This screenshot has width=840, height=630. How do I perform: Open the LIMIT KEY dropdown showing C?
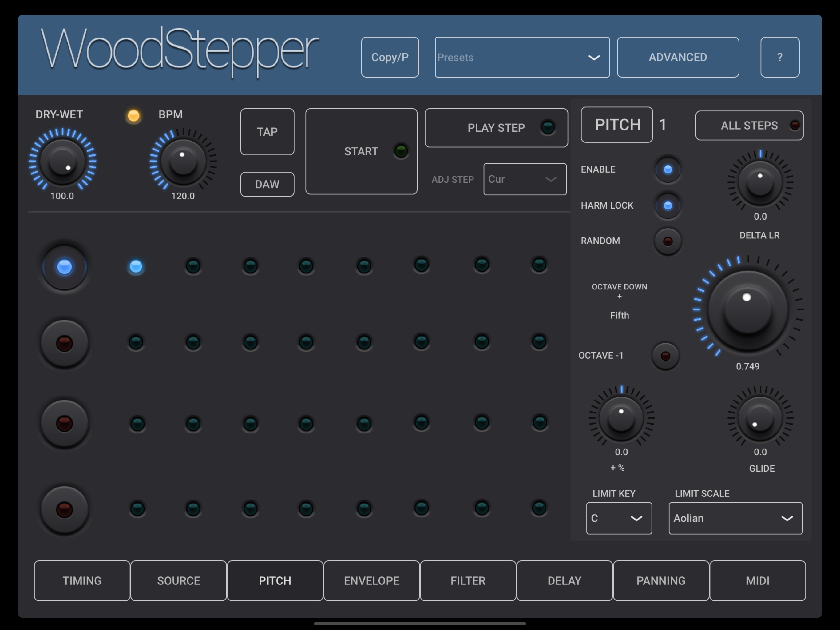(x=619, y=518)
